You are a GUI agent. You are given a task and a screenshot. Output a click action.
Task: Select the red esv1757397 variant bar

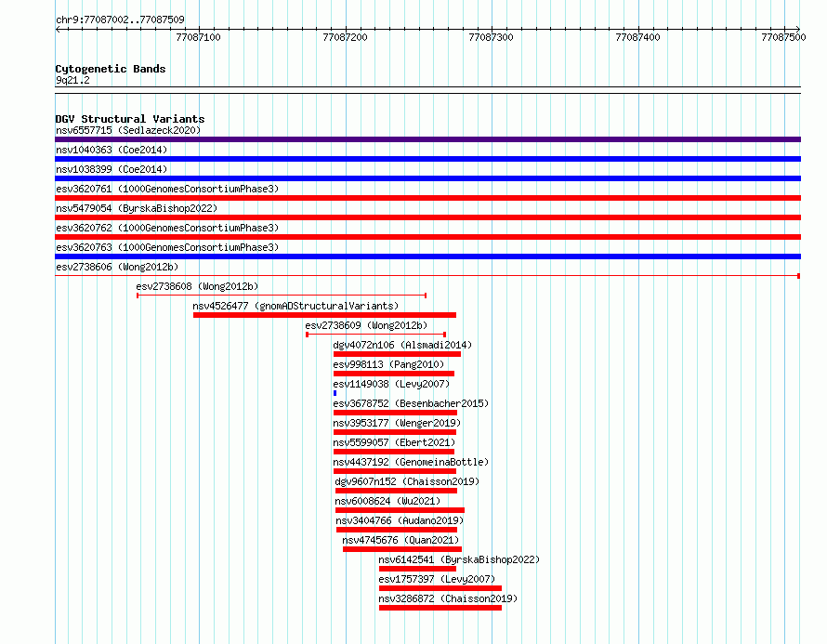440,588
